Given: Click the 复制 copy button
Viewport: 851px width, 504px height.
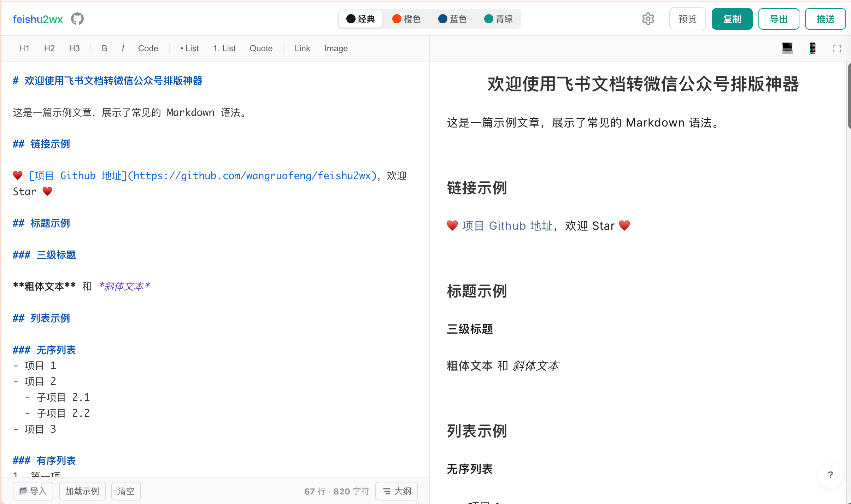Looking at the screenshot, I should [x=732, y=19].
